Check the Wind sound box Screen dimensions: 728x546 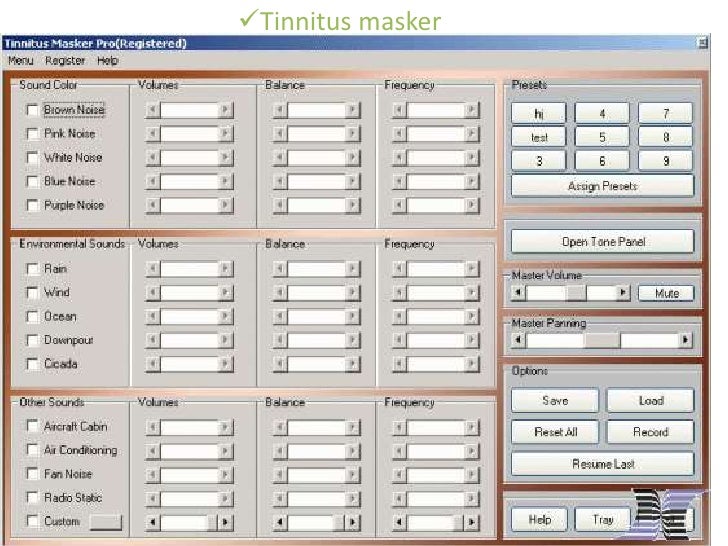pos(32,292)
